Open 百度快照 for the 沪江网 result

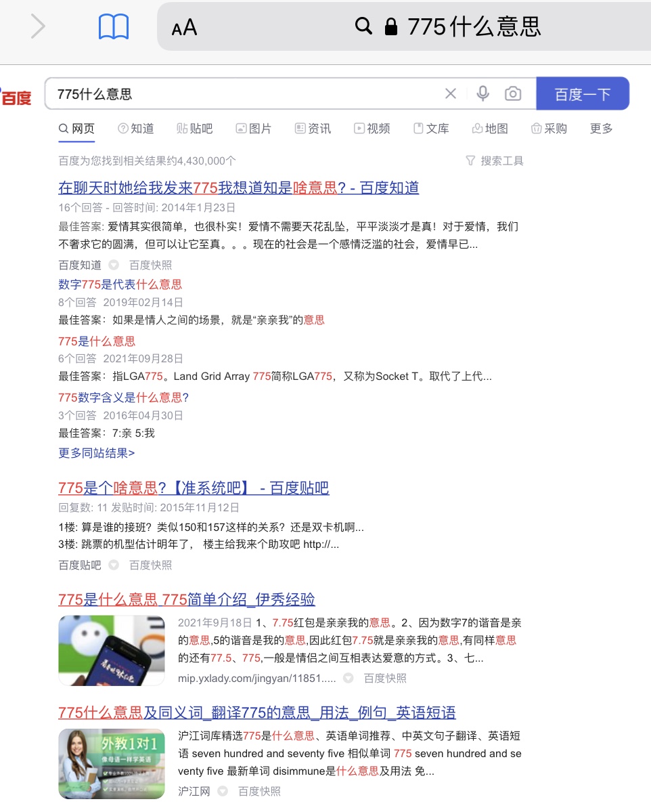[x=259, y=791]
